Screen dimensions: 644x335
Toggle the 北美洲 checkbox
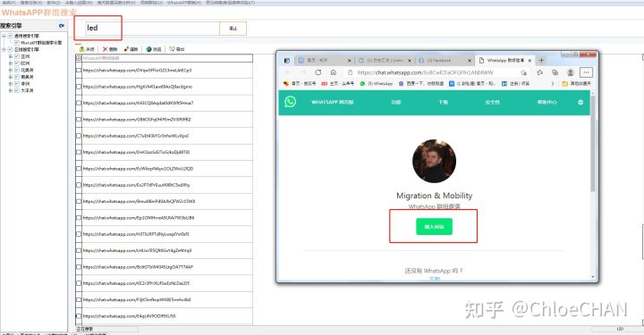pyautogui.click(x=17, y=70)
